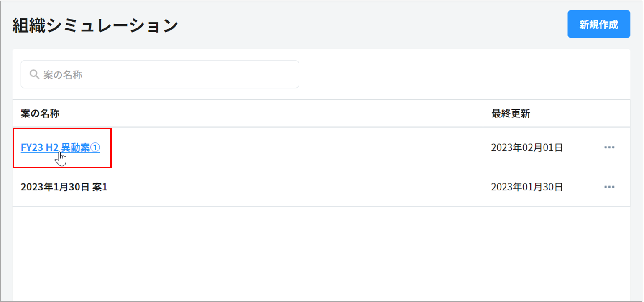Click gray space between title and 新規作成
This screenshot has height=302, width=644.
pos(372,25)
